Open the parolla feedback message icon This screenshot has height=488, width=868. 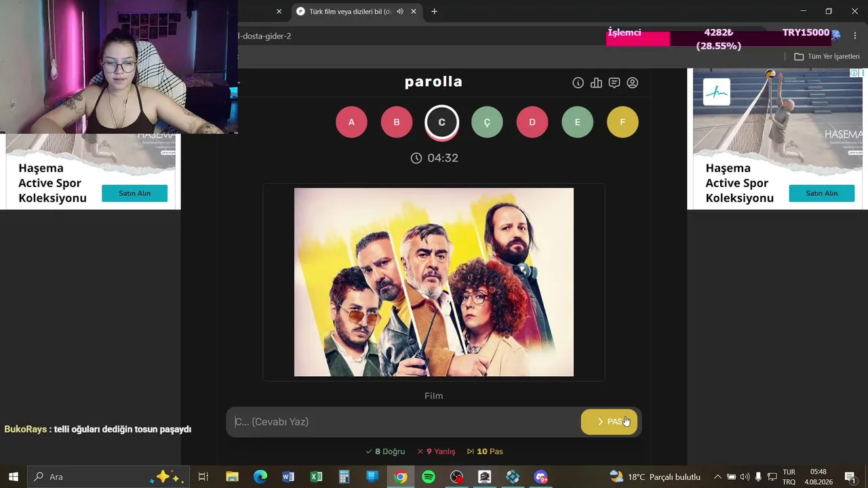click(x=614, y=83)
